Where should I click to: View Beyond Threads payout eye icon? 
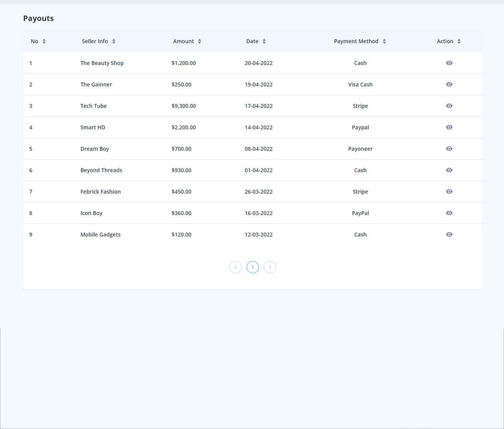pos(449,170)
